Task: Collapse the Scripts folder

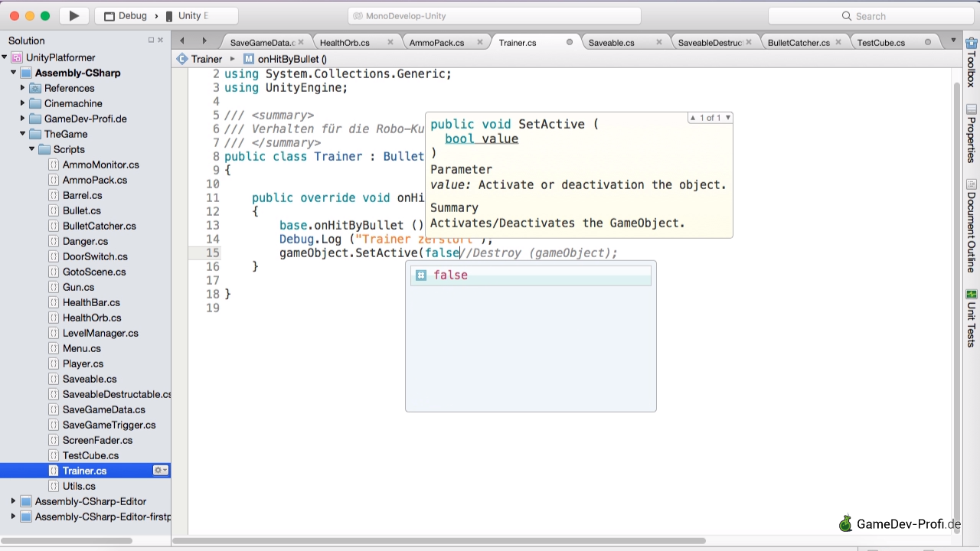Action: pyautogui.click(x=32, y=149)
